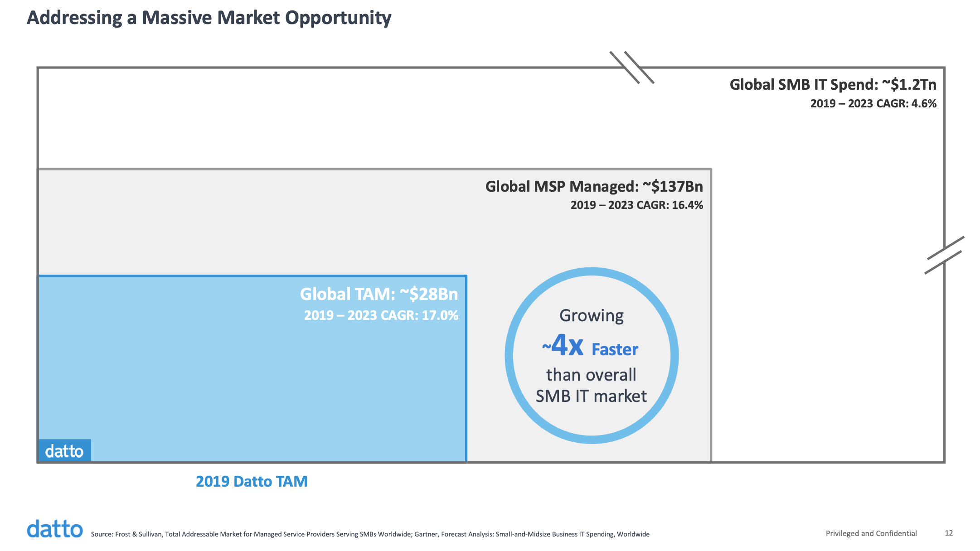Viewport: 980px width, 551px height.
Task: Click the 'Privileged and Confidential' footer text
Action: point(871,534)
